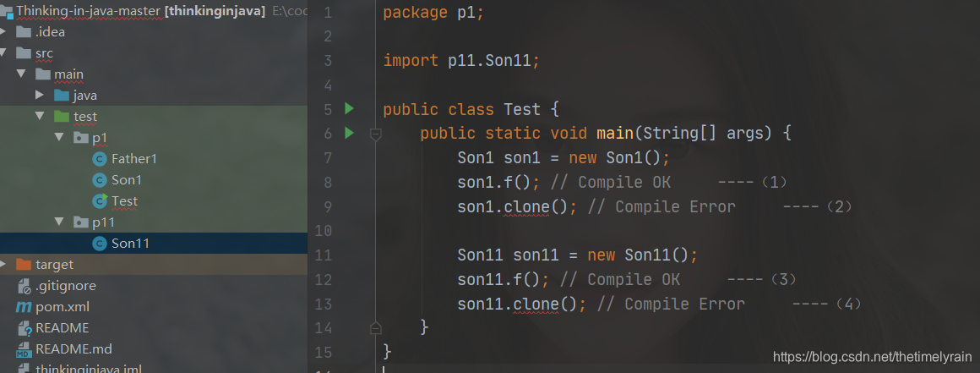Image resolution: width=980 pixels, height=373 pixels.
Task: Expand the target folder arrow
Action: (3, 265)
